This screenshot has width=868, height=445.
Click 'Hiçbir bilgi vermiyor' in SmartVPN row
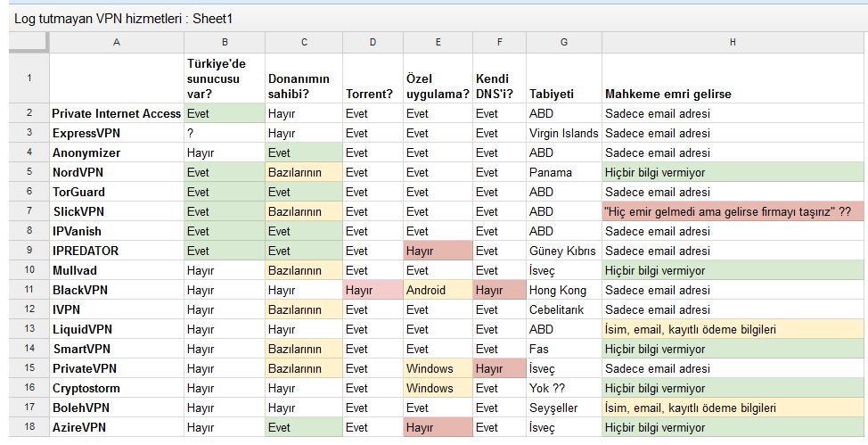[x=733, y=349]
